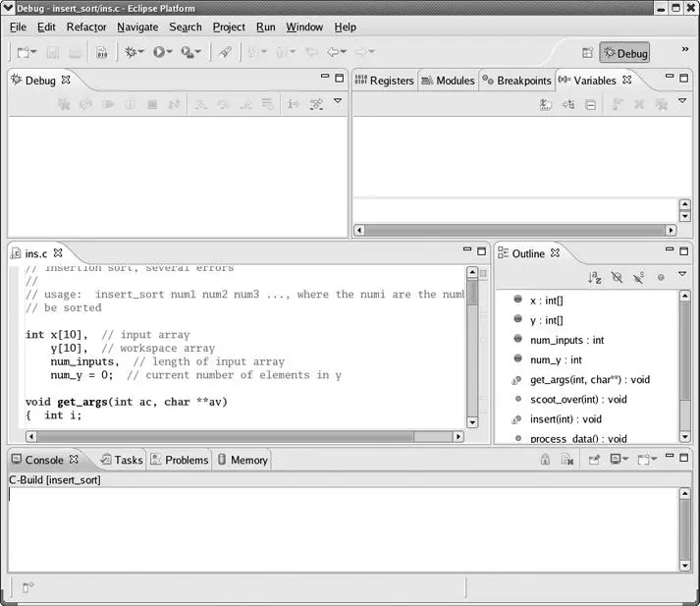Expand the hidden perspectives chevron
The image size is (700, 606).
pyautogui.click(x=684, y=50)
